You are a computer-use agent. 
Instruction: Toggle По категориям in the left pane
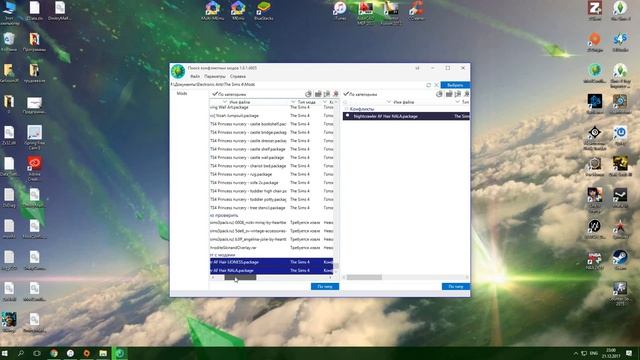(x=229, y=94)
